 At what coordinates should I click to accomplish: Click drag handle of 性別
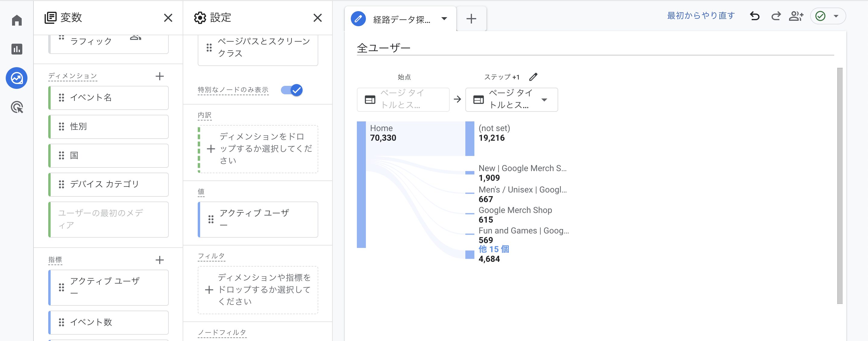(61, 127)
